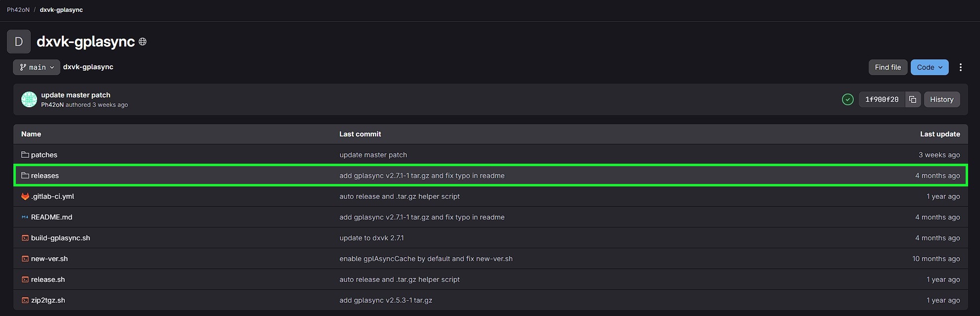Click dxvk-gplasync in breadcrumb navigation
The height and width of the screenshot is (316, 980).
[61, 10]
